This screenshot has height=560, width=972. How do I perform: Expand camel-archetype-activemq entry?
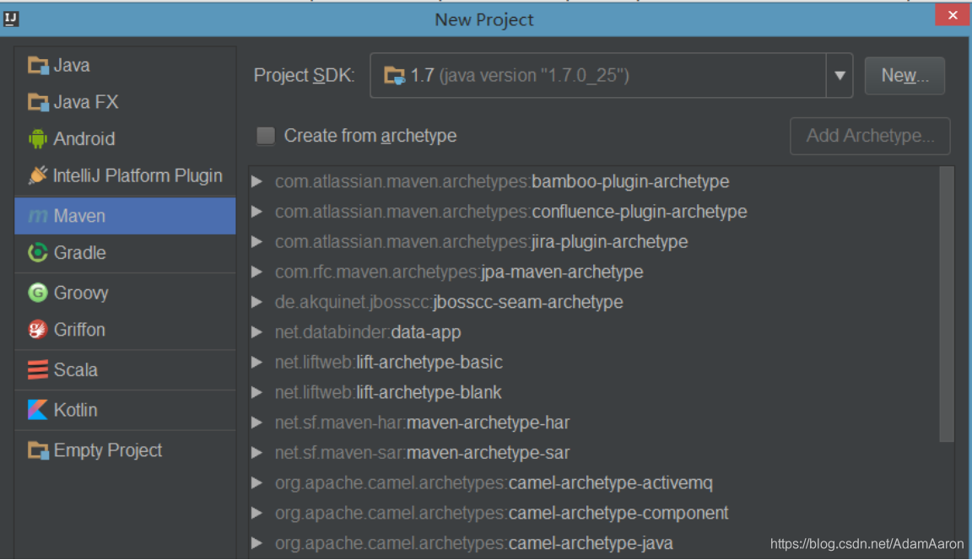256,482
